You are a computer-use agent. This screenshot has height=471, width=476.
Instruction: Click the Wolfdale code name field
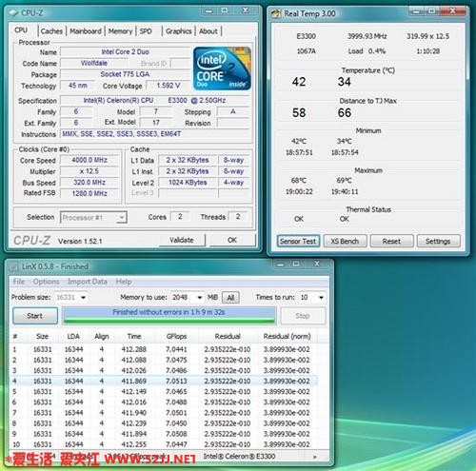pyautogui.click(x=94, y=63)
